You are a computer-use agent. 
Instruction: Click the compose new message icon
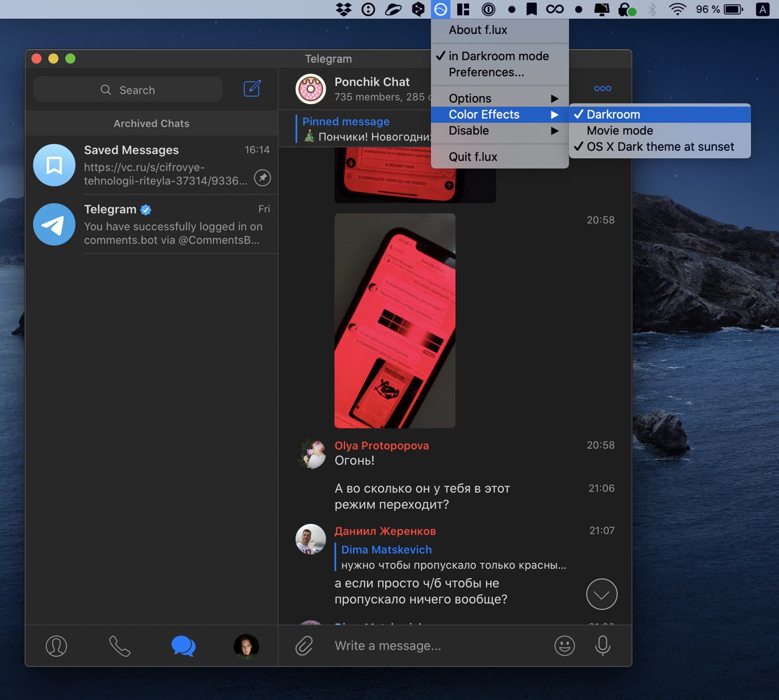point(252,89)
